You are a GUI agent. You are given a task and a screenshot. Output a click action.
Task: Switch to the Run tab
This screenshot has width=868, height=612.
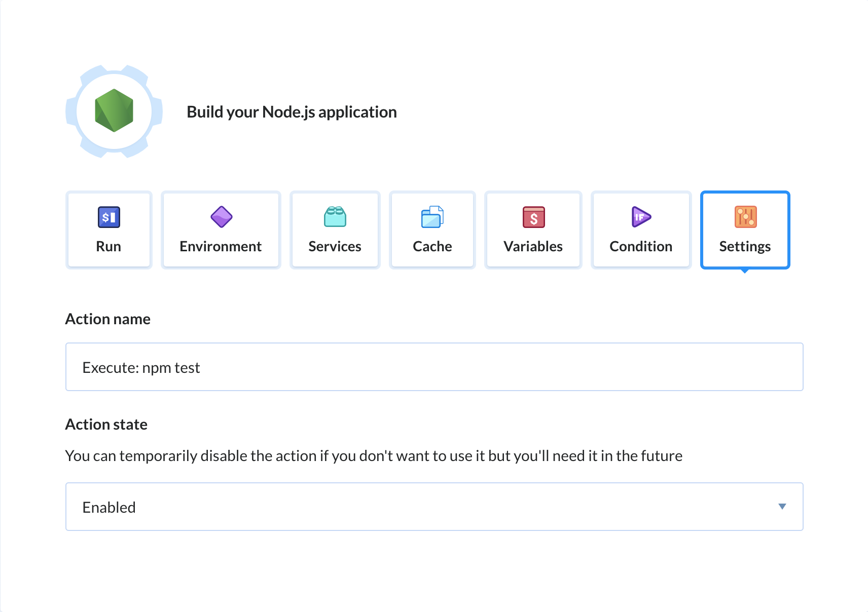pyautogui.click(x=108, y=230)
